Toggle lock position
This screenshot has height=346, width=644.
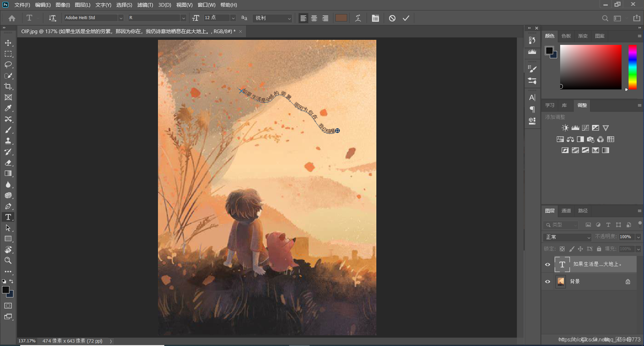tap(581, 249)
